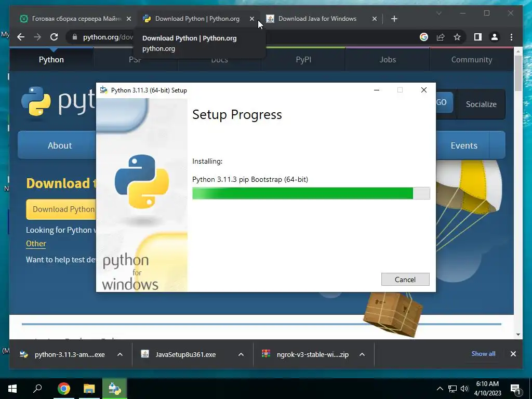Open the clock showing 6:10 AM
The width and height of the screenshot is (532, 399).
coord(487,389)
